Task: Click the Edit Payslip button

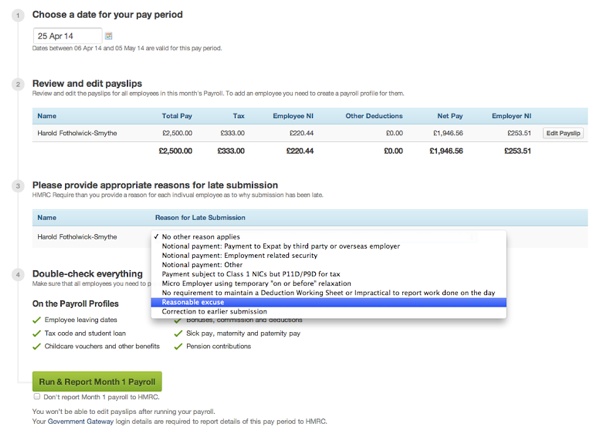Action: [563, 133]
